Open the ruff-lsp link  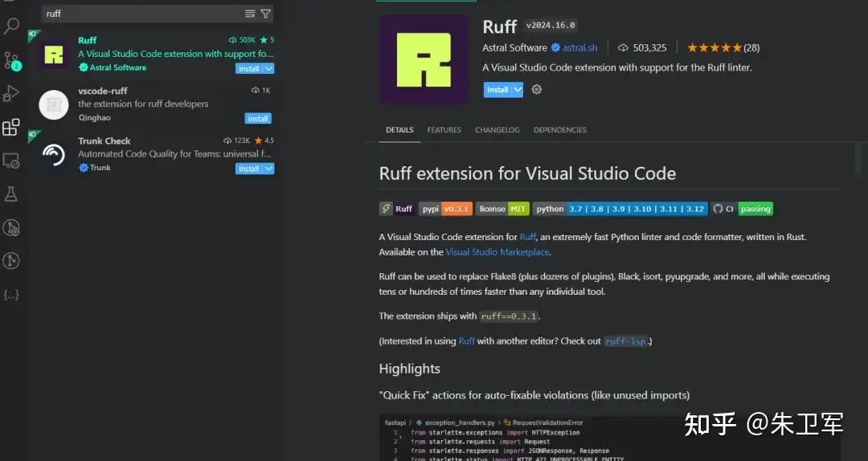[x=625, y=341]
